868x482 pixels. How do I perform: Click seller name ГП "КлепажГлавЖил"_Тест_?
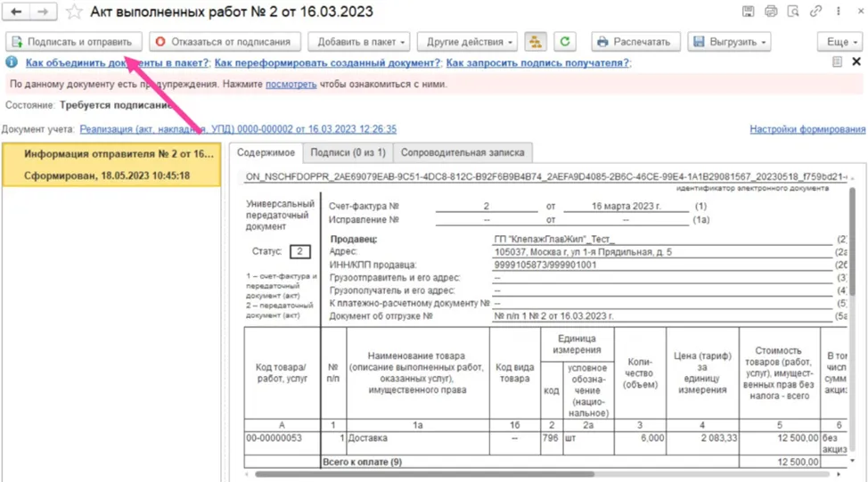pyautogui.click(x=554, y=239)
